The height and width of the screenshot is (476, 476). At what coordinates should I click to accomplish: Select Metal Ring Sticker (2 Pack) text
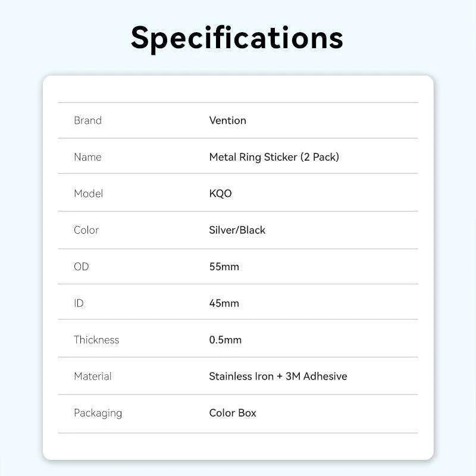pyautogui.click(x=274, y=157)
